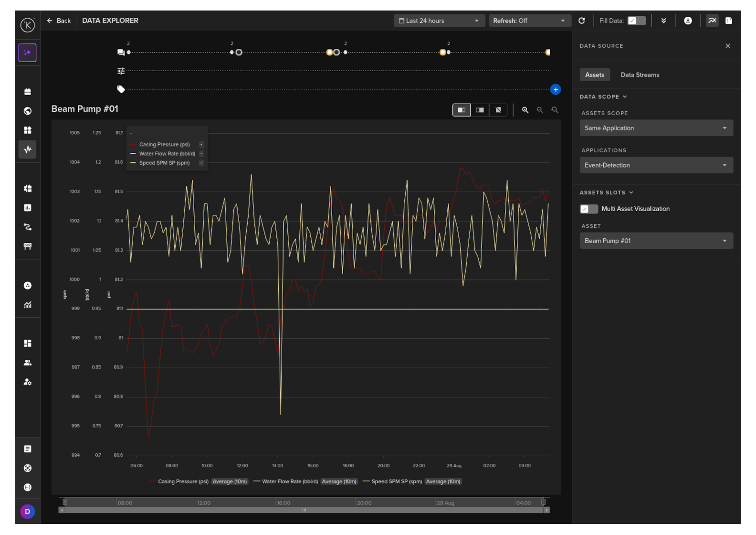This screenshot has height=535, width=756.
Task: Switch to the Data Streams tab
Action: (640, 75)
